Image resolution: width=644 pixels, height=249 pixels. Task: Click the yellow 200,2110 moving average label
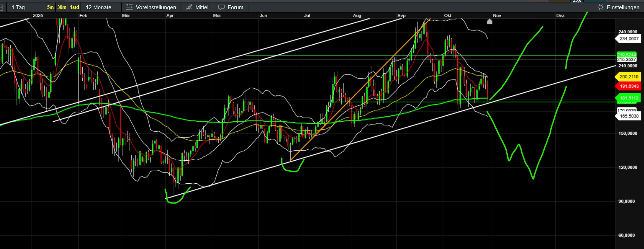point(629,77)
